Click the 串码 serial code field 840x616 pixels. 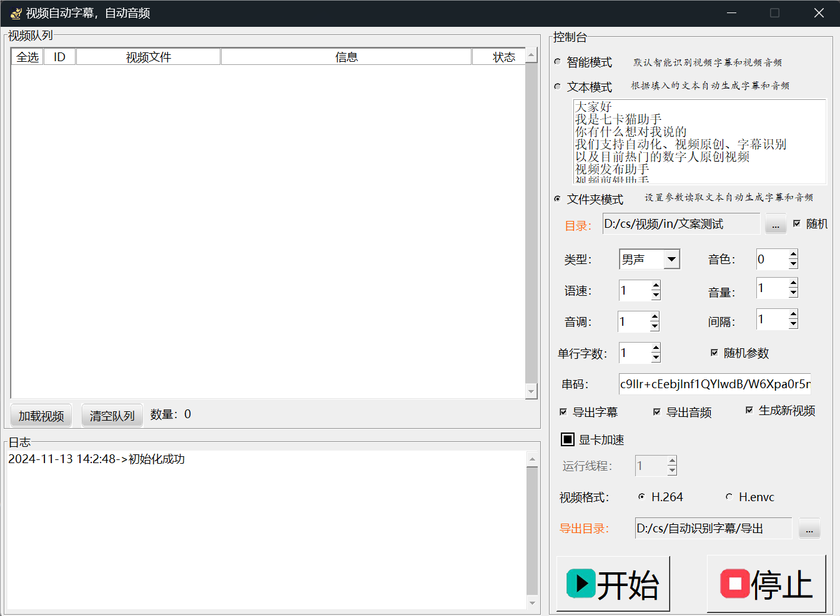click(x=715, y=384)
